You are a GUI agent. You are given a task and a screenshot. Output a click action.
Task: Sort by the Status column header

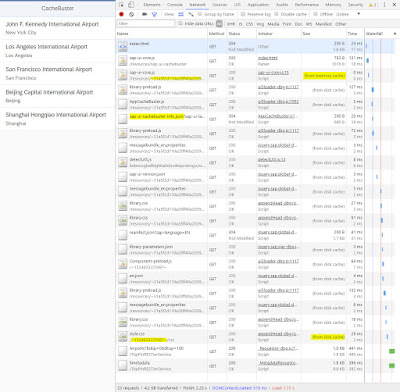pyautogui.click(x=242, y=34)
